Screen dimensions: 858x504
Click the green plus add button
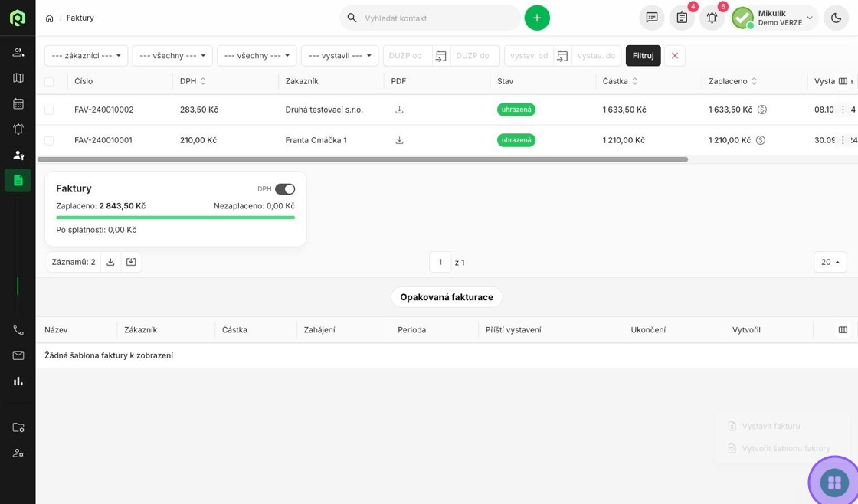coord(537,18)
